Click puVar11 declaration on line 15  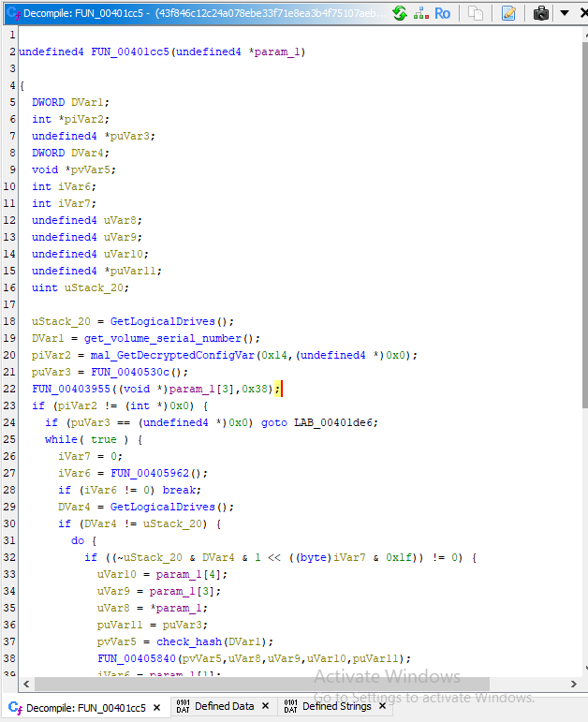click(133, 271)
